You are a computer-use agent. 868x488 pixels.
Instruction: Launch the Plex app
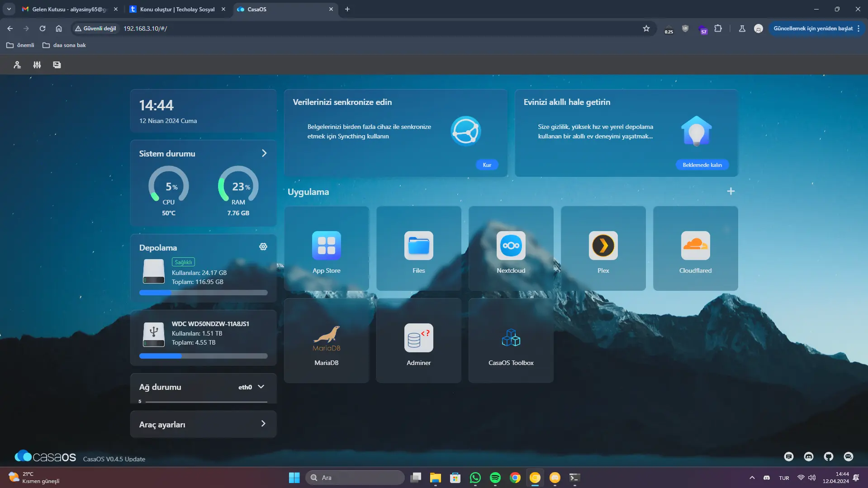(603, 248)
